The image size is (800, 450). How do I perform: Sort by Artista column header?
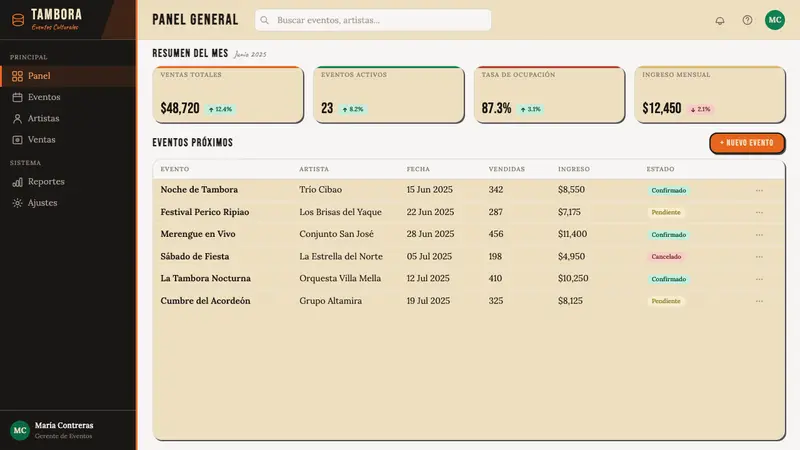(314, 169)
